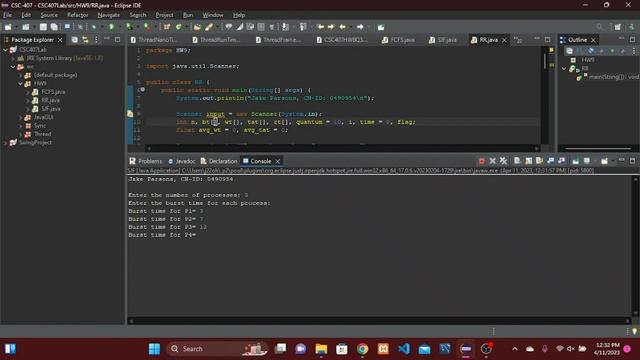Click the taskbar Search box

pos(217,349)
